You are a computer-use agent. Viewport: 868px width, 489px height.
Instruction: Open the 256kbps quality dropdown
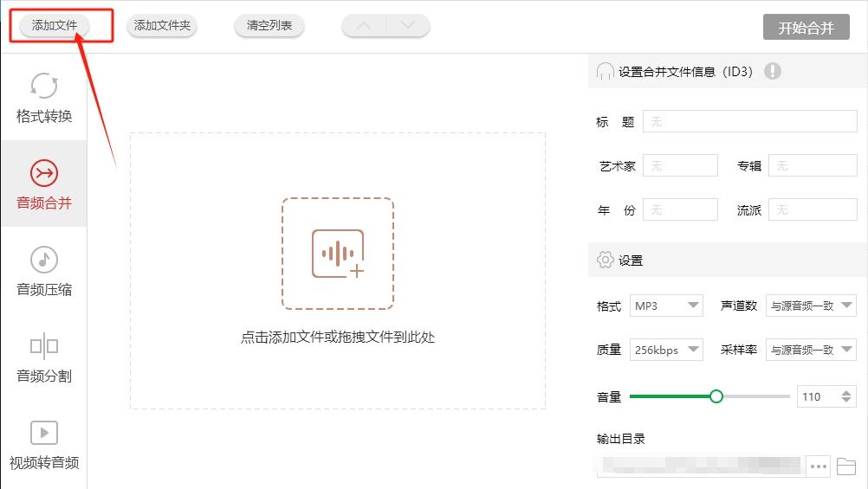(666, 350)
